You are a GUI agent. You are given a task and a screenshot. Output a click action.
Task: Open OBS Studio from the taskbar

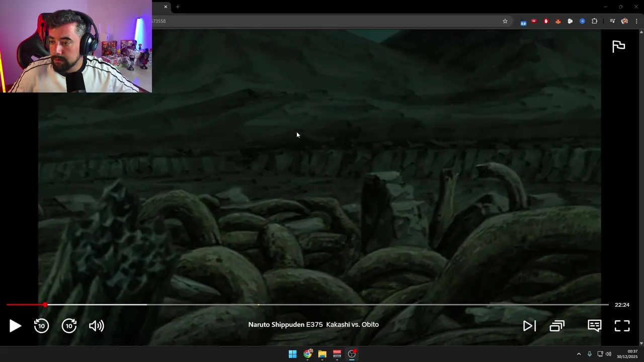point(352,354)
